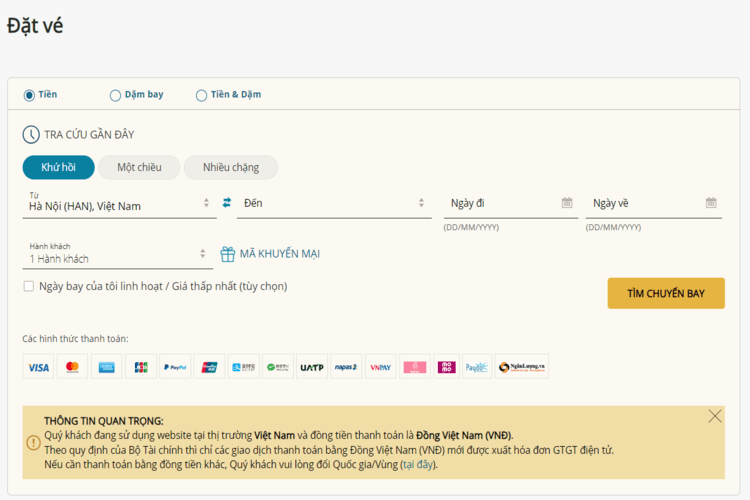Image resolution: width=750 pixels, height=500 pixels.
Task: Select the Tiền payment radio button
Action: point(29,95)
